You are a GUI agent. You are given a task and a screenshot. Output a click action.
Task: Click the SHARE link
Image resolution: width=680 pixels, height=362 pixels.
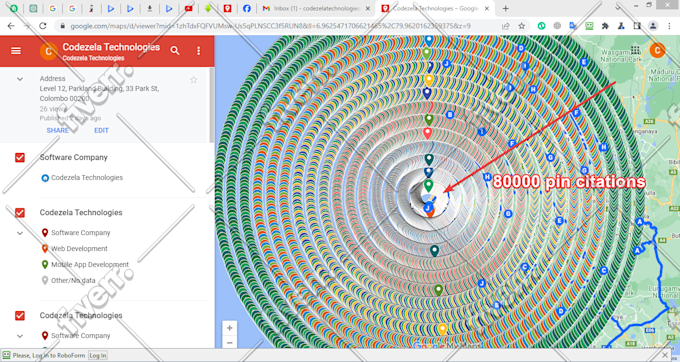coord(58,130)
